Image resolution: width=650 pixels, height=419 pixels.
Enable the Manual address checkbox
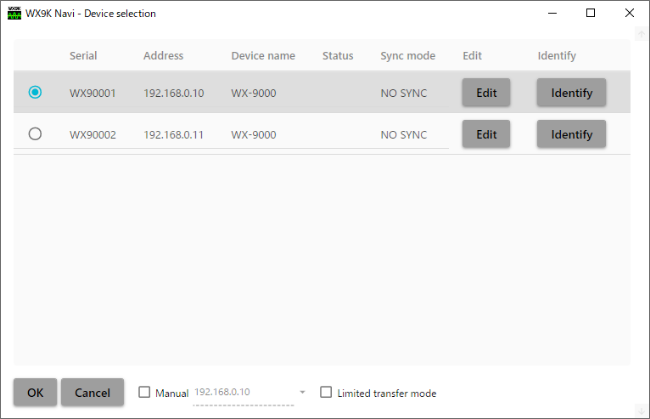(x=144, y=393)
